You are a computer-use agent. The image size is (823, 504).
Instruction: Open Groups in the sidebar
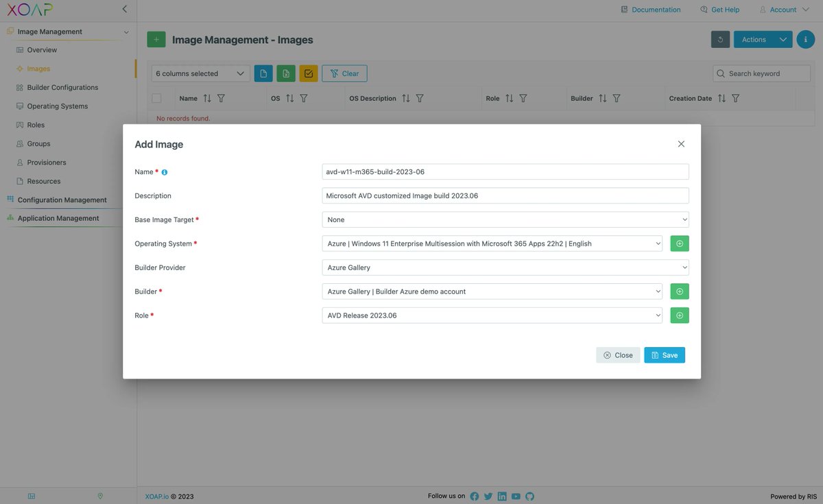tap(38, 144)
